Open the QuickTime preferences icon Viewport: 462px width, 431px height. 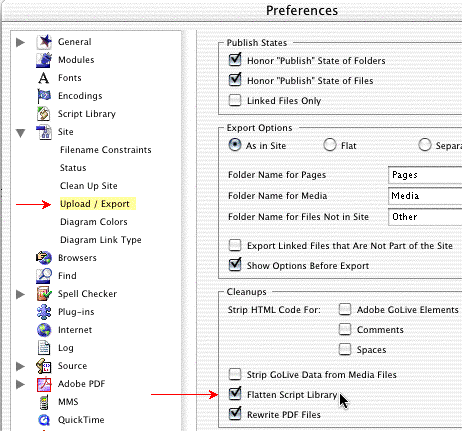[x=44, y=420]
